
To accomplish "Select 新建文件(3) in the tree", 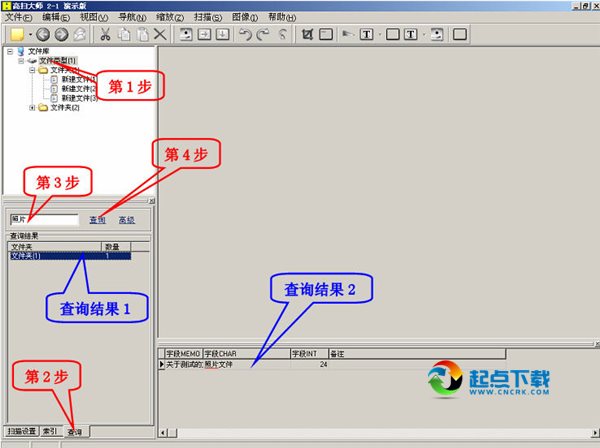I will tap(79, 98).
